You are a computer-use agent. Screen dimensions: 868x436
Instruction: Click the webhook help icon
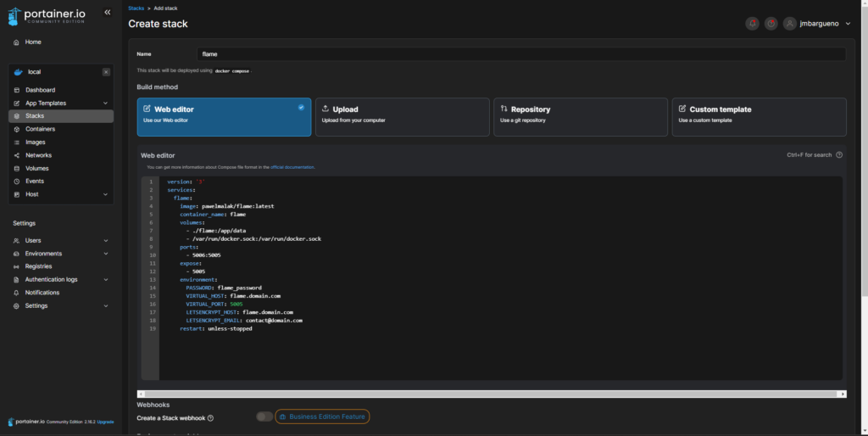click(x=210, y=418)
